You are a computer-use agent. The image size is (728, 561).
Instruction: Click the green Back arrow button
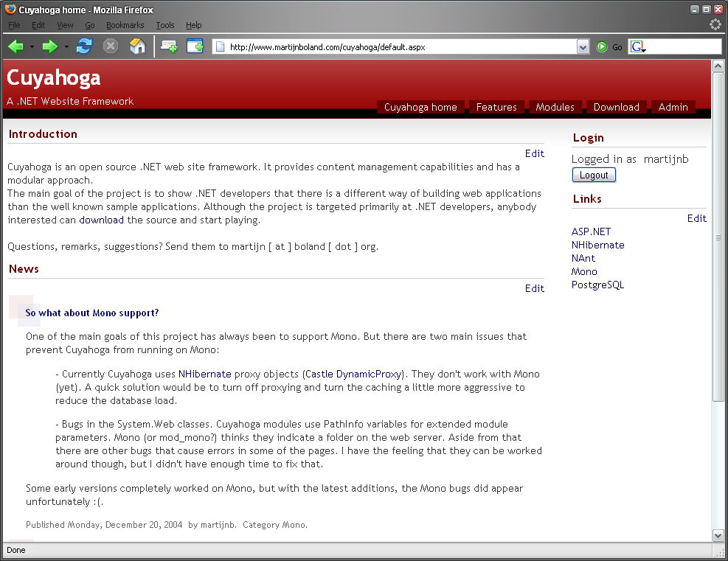point(16,46)
